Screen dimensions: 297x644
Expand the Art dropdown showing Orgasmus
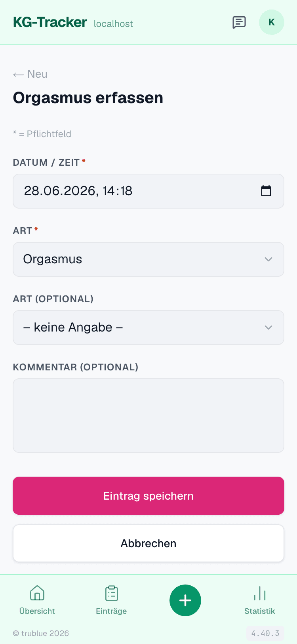click(x=148, y=259)
